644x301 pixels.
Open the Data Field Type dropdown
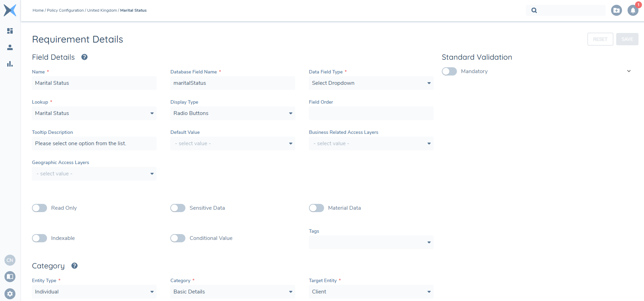click(371, 83)
